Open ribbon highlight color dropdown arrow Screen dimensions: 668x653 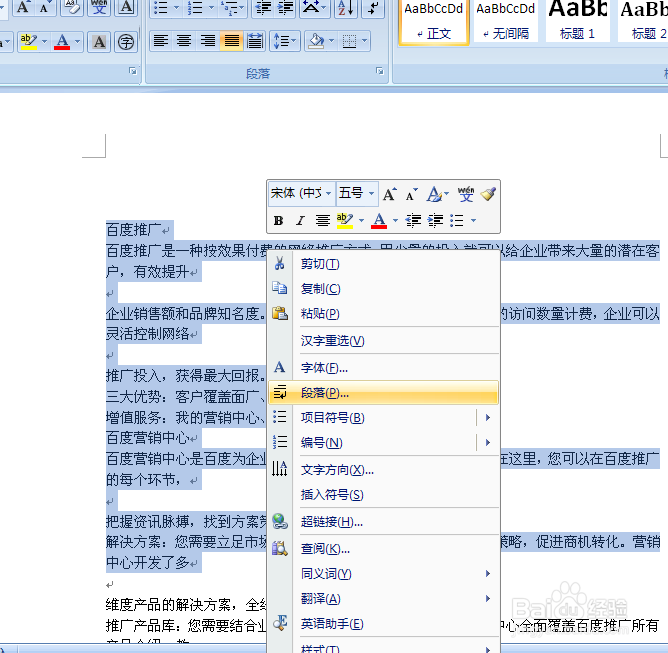[x=44, y=42]
